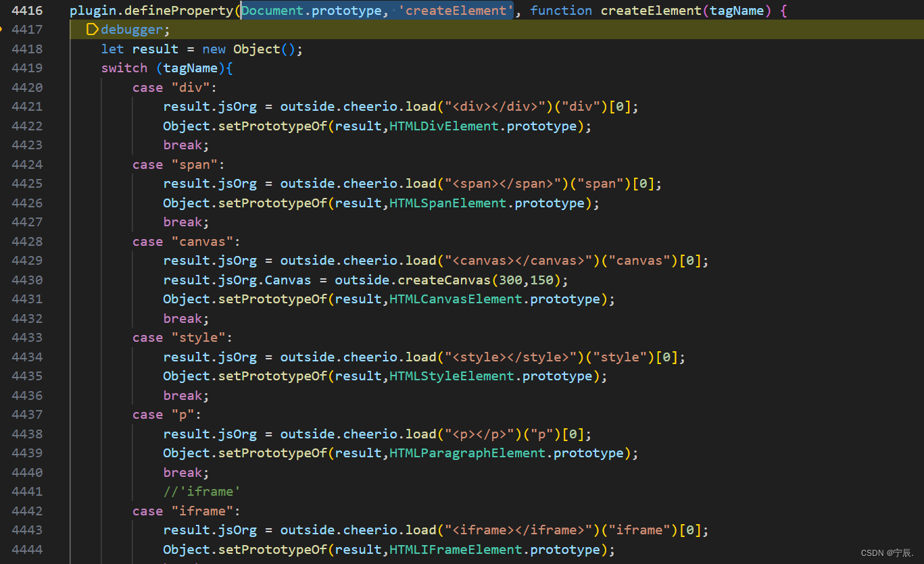This screenshot has width=924, height=564.
Task: Click the "<canvas></canvas>" string on line 4429
Action: (x=518, y=261)
